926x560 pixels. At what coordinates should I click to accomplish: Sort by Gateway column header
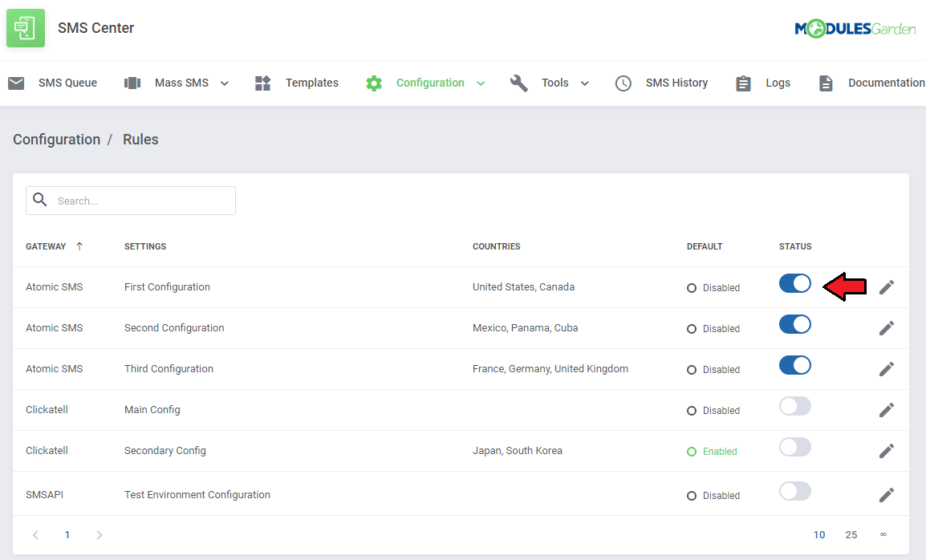tap(46, 246)
